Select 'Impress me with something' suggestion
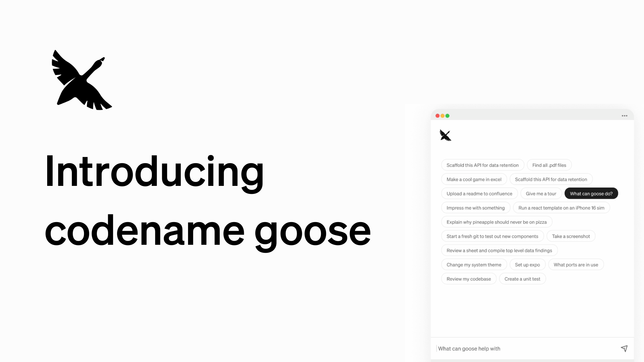The width and height of the screenshot is (644, 362). pos(476,207)
